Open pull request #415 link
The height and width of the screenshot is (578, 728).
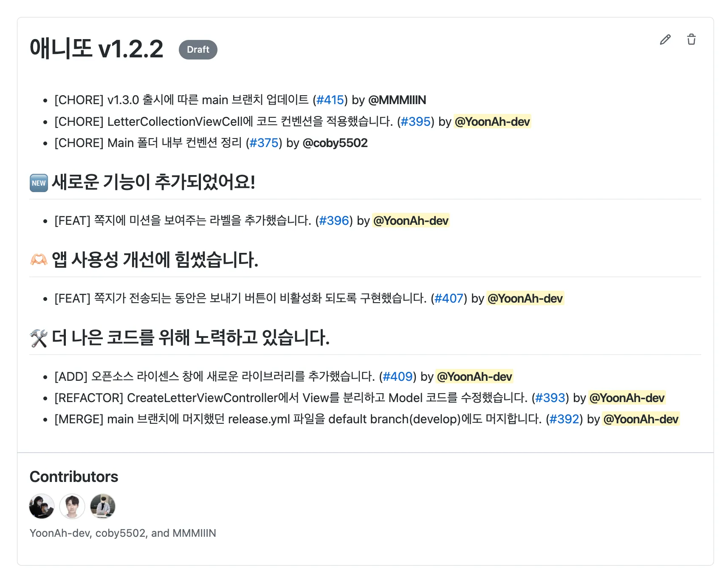[x=330, y=100]
